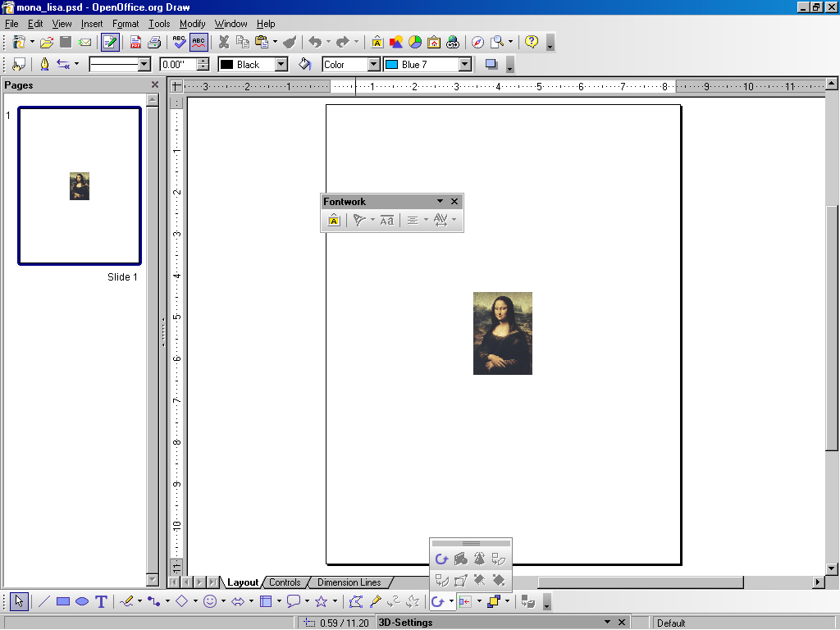Viewport: 840px width, 630px height.
Task: Open the Navigator compass icon
Action: [x=477, y=42]
